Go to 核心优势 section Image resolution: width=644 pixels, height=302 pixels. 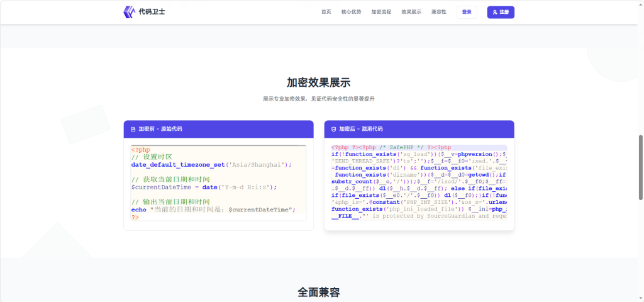[x=351, y=12]
